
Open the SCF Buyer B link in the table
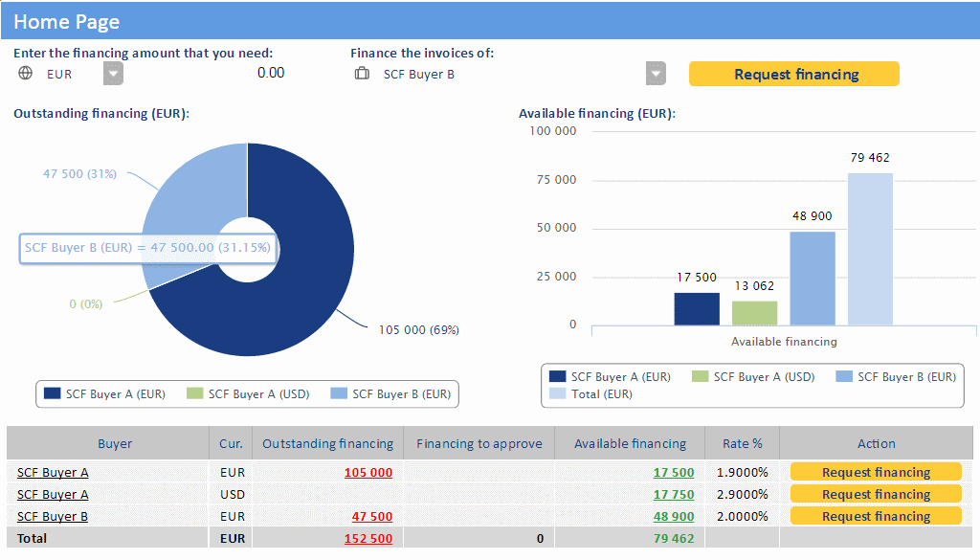click(x=53, y=517)
